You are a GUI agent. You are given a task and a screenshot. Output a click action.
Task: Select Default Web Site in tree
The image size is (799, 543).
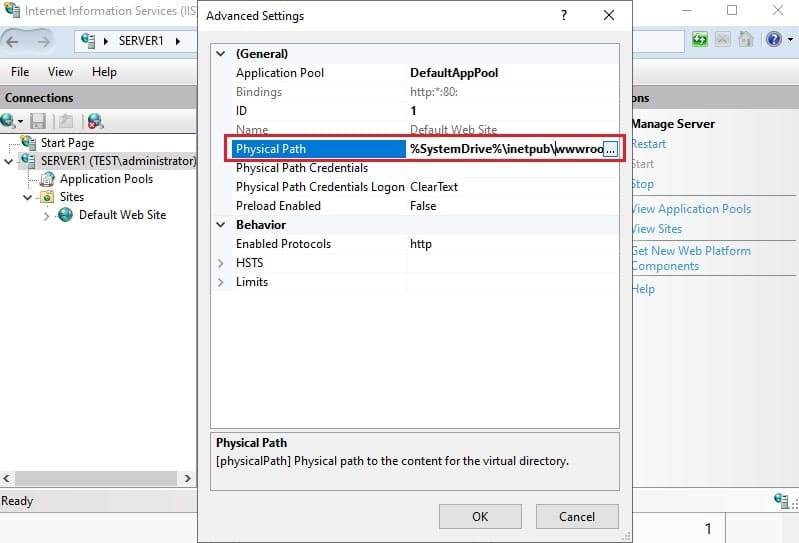click(x=122, y=215)
